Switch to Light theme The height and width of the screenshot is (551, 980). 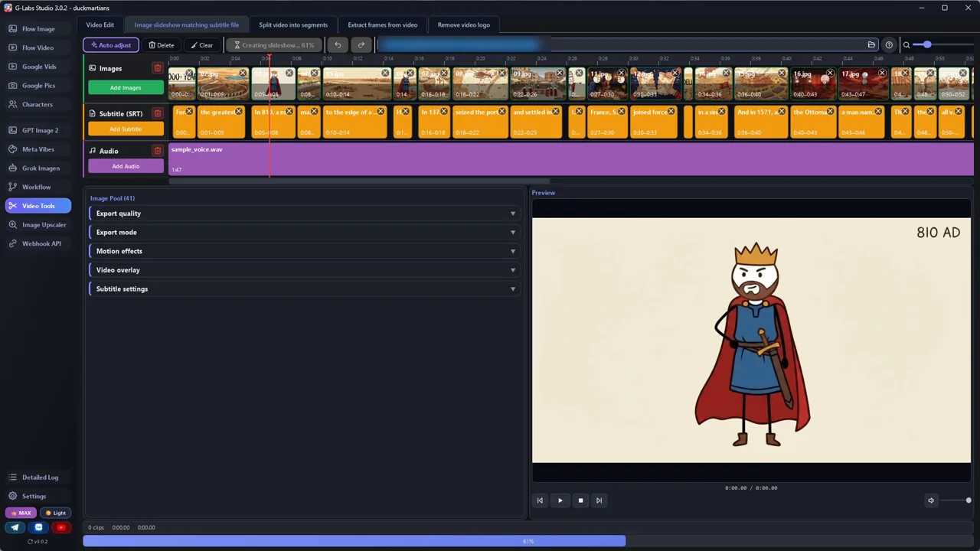(x=55, y=513)
